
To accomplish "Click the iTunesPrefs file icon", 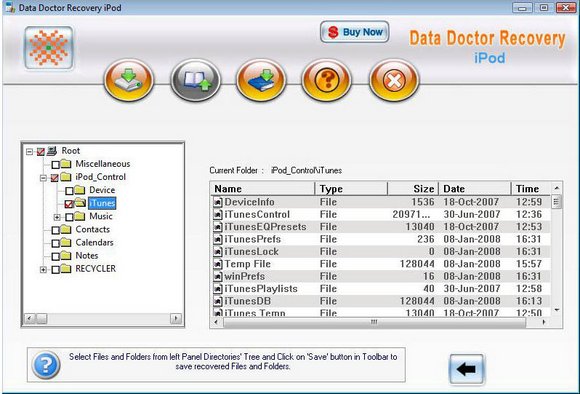I will 218,239.
